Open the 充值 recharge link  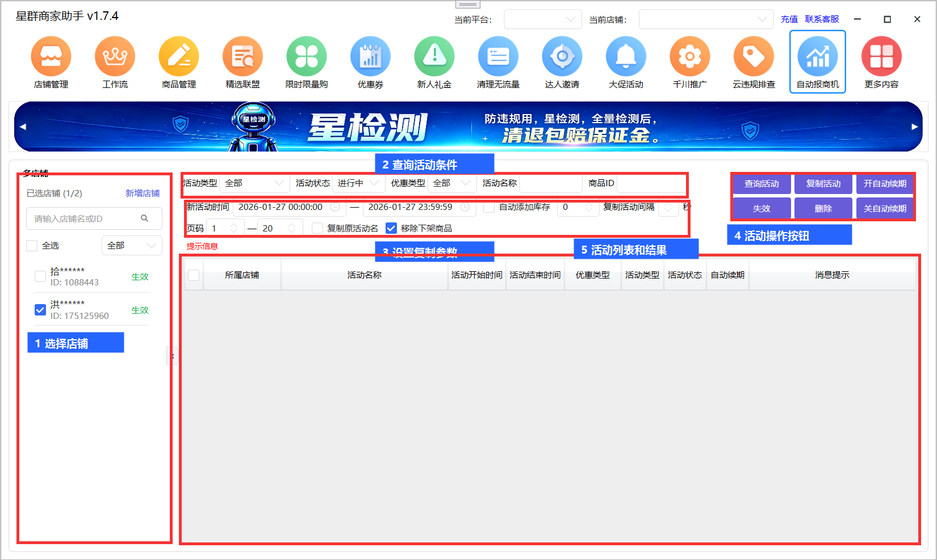[789, 19]
